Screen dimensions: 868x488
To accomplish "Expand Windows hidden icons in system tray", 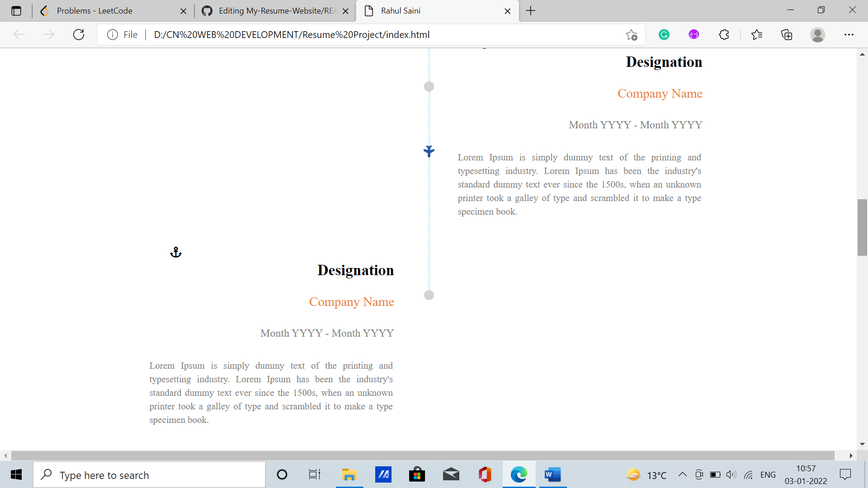I will [683, 474].
